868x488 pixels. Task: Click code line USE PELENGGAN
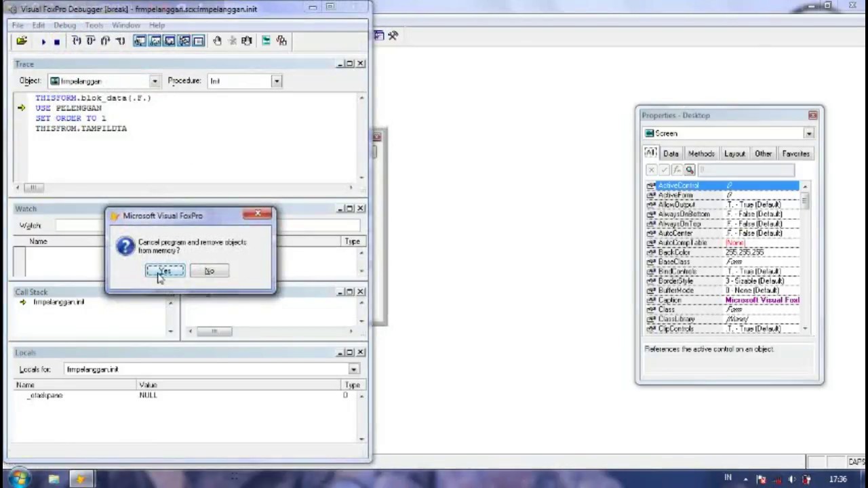(68, 108)
